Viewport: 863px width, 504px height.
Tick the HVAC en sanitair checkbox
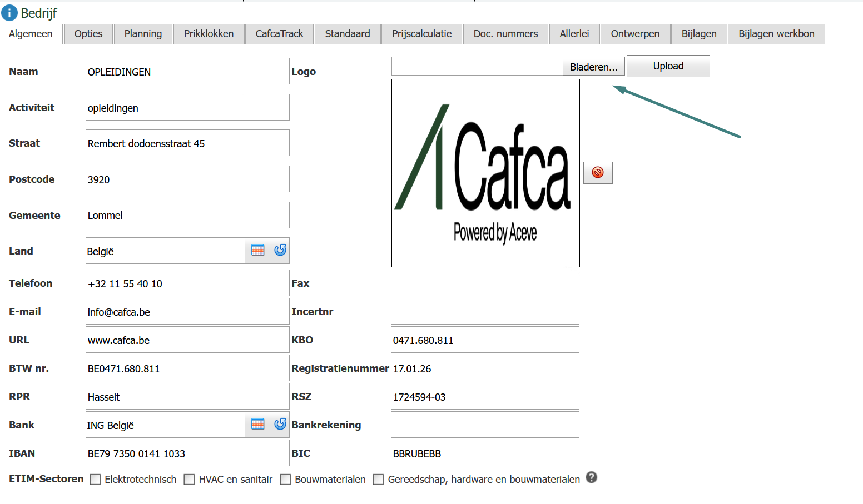click(x=190, y=480)
